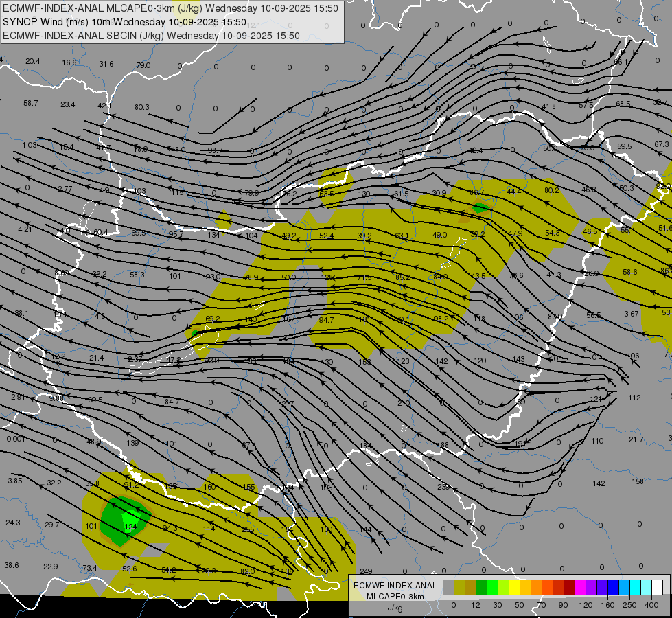Click the legend tick label 90
This screenshot has height=618, width=672.
(563, 605)
